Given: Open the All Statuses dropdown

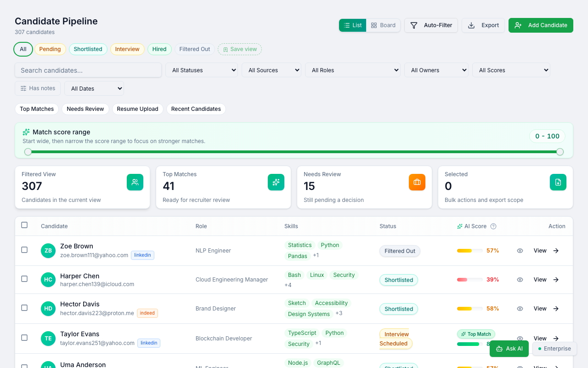Looking at the screenshot, I should coord(202,70).
